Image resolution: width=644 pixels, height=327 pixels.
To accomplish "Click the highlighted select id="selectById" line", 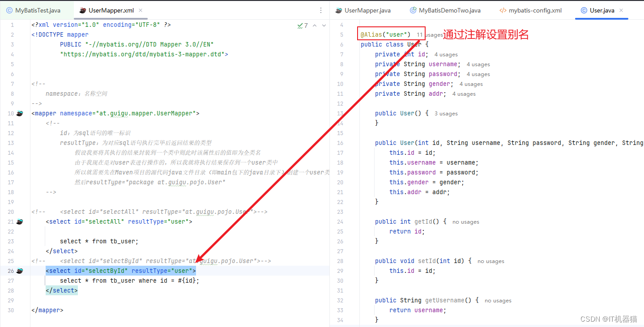I will (x=121, y=271).
